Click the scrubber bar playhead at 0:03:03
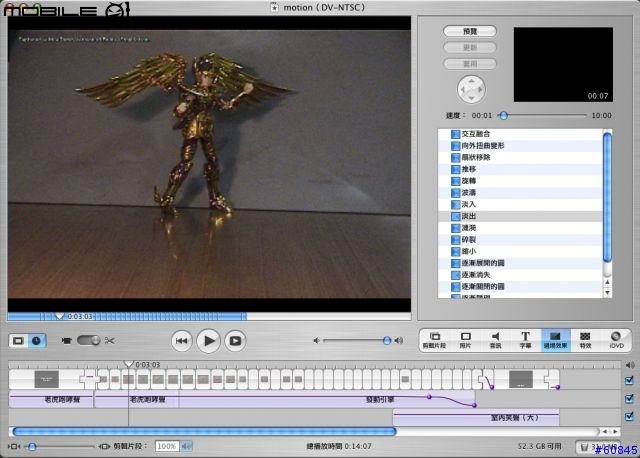 (x=60, y=316)
